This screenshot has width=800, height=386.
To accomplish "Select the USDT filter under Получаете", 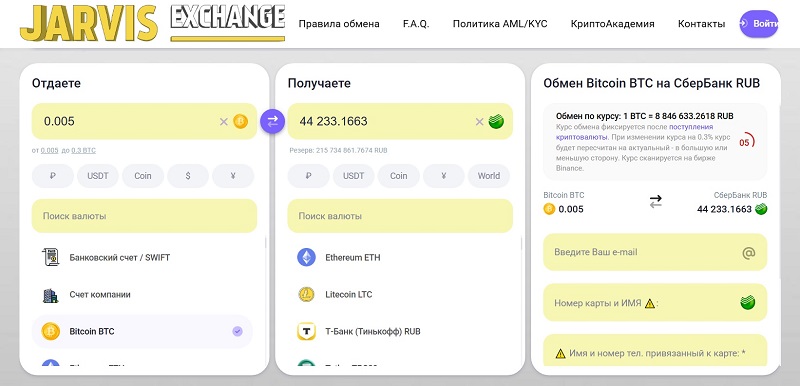I will pyautogui.click(x=354, y=176).
